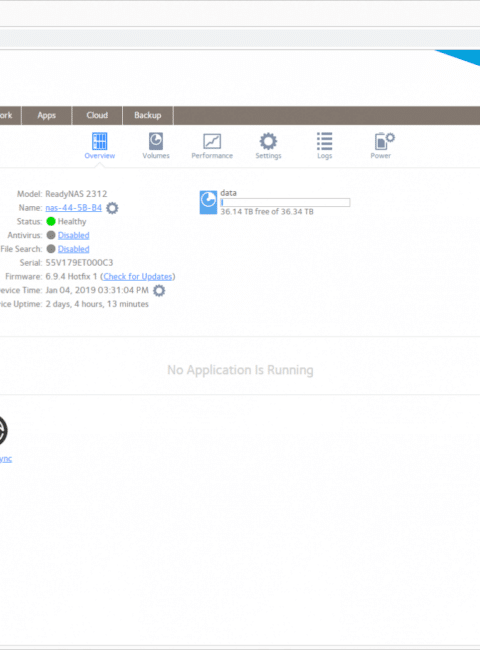This screenshot has width=480, height=650.
Task: Click the 'No Application Is Running' message
Action: (240, 370)
